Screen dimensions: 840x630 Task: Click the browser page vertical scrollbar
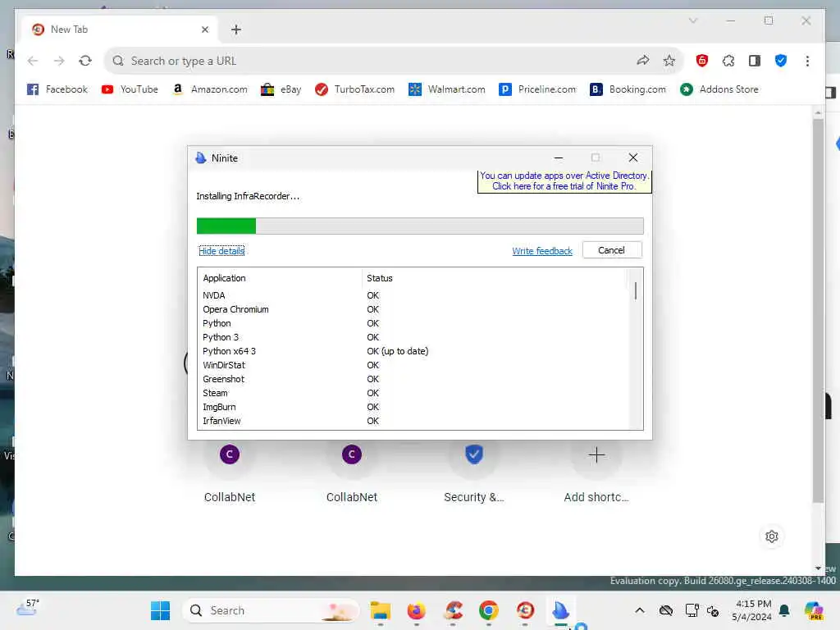[818, 311]
